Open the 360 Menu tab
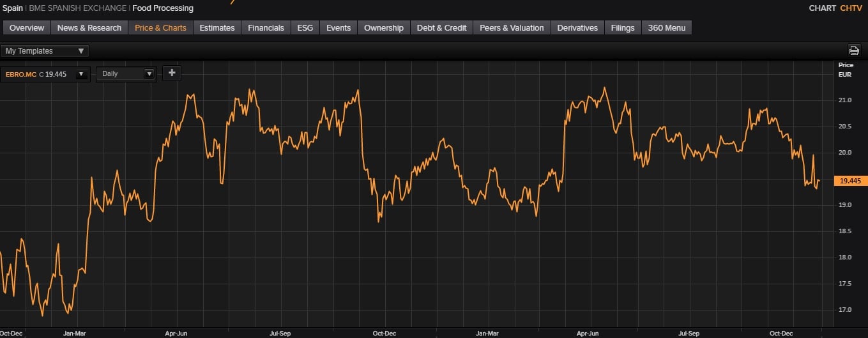 667,27
